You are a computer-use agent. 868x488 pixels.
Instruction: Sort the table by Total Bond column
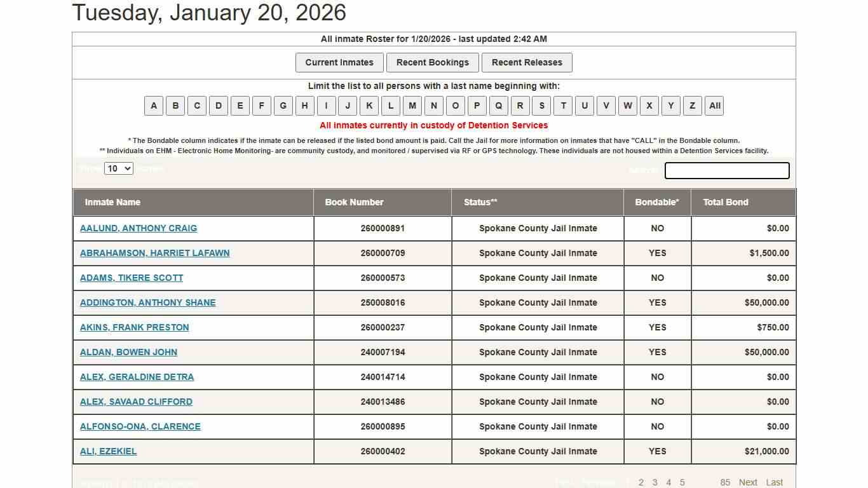[x=726, y=202]
